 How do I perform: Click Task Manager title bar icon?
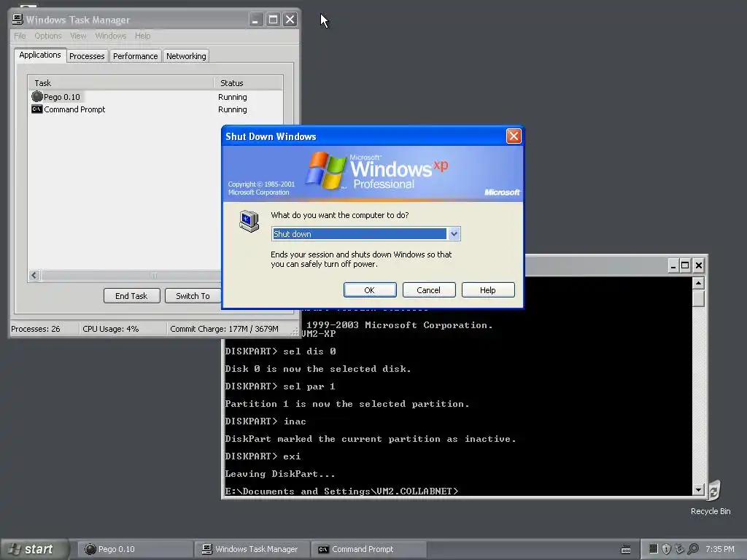[x=18, y=19]
